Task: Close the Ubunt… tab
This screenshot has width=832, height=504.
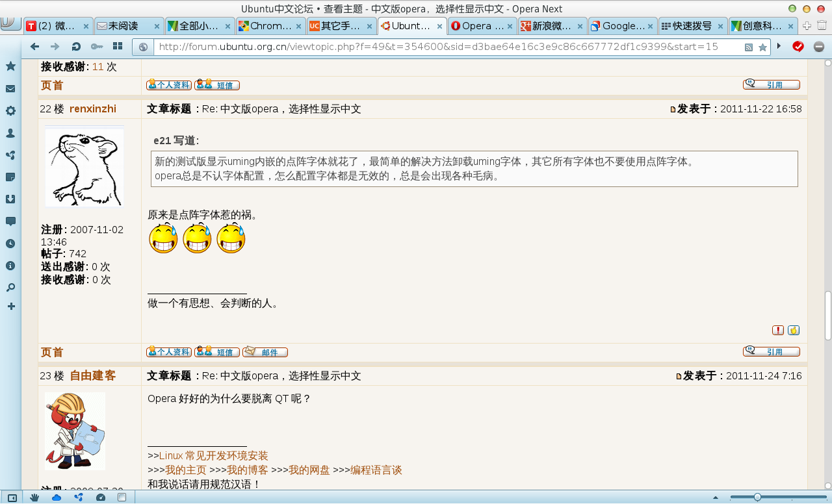Action: point(439,27)
